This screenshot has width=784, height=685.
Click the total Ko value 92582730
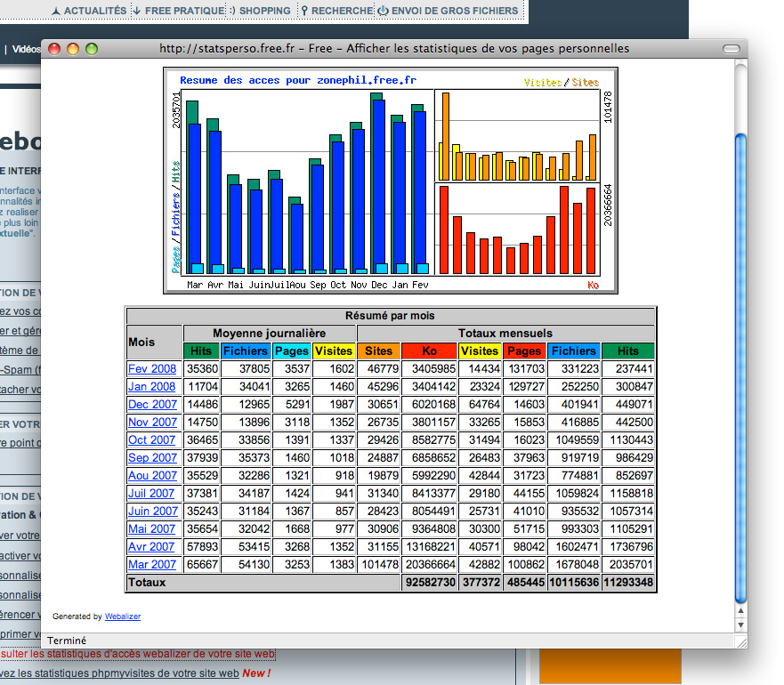[431, 583]
